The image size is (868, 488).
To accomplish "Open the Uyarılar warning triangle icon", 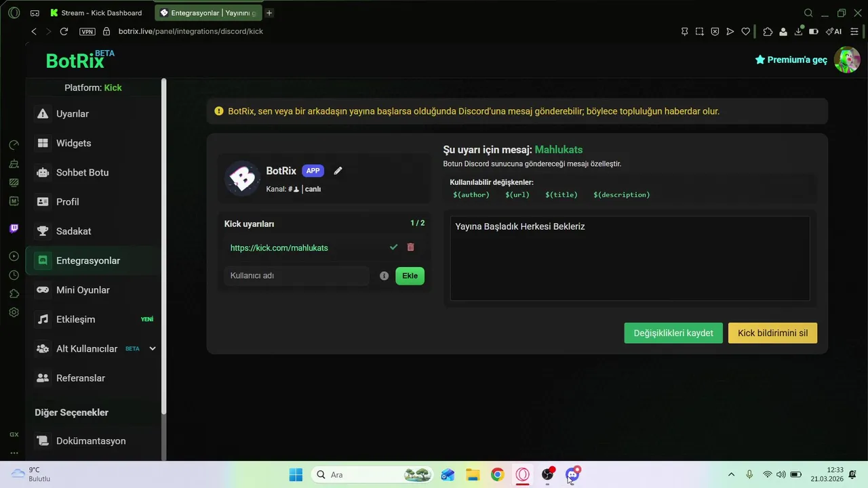I will [x=43, y=114].
